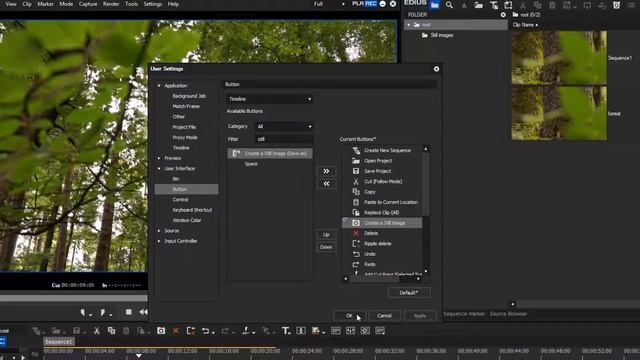Click the Up button to move item
The image size is (640, 360).
tap(326, 235)
